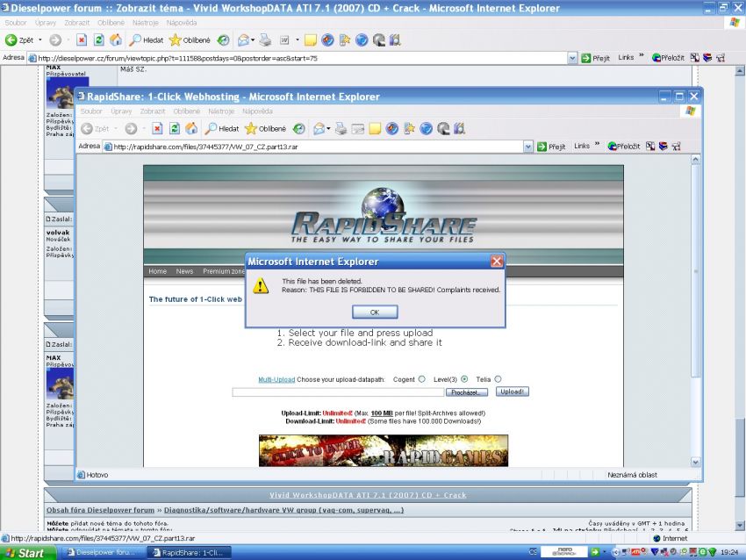Image resolution: width=746 pixels, height=560 pixels.
Task: Click Diagnostika/software/hardware VW group link
Action: [x=283, y=510]
